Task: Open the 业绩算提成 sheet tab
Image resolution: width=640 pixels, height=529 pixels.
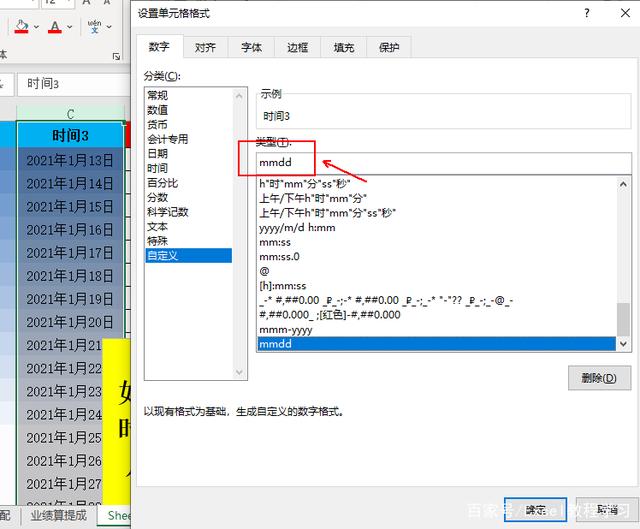Action: pyautogui.click(x=59, y=516)
